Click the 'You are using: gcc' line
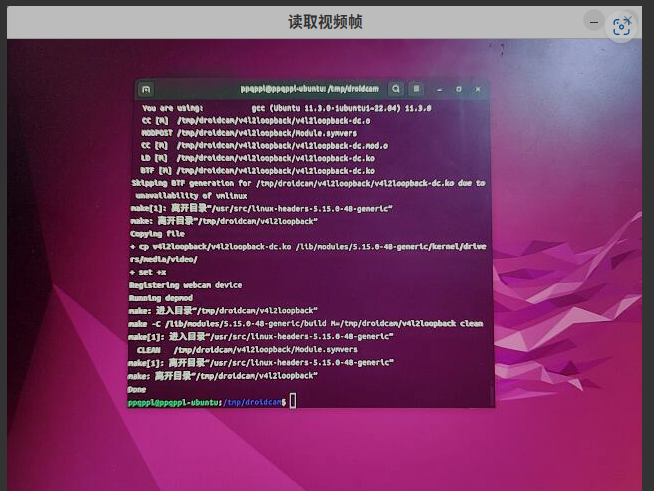Screen dimensions: 654x491 287,108
